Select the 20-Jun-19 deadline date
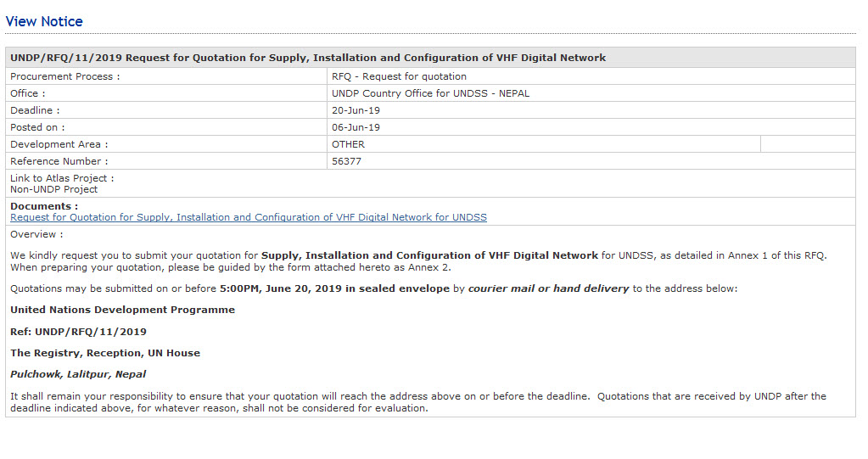The image size is (868, 459). [x=356, y=110]
